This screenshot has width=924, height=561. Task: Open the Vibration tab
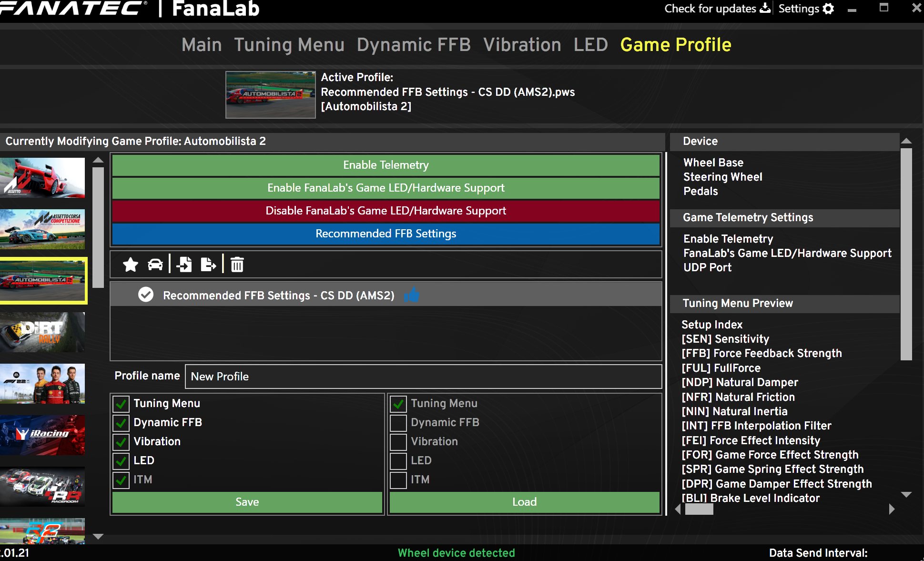[522, 45]
